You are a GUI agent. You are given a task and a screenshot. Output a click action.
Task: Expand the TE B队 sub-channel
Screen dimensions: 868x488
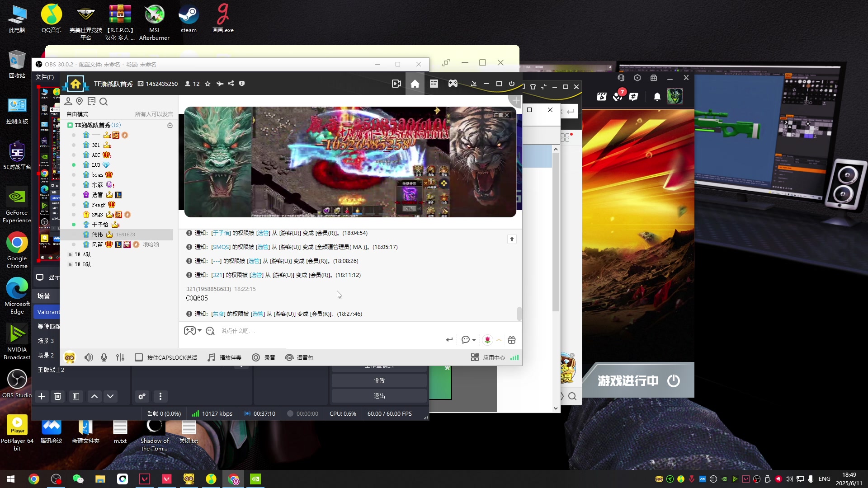pyautogui.click(x=70, y=264)
